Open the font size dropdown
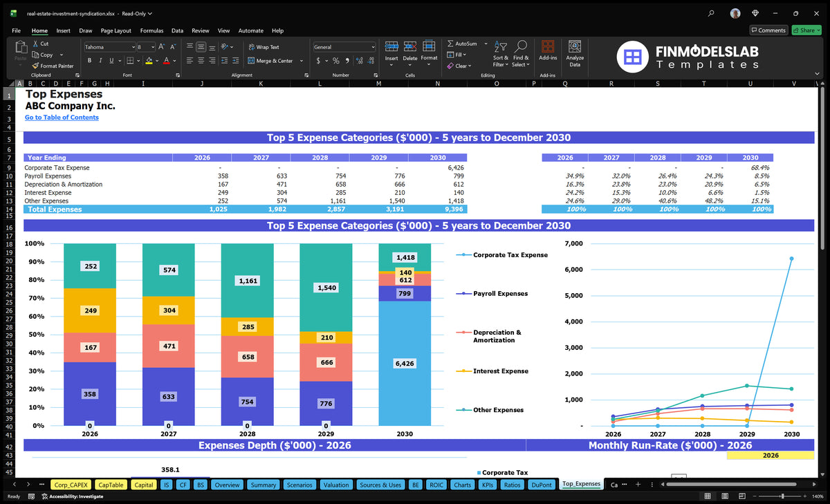The image size is (830, 504). pos(151,47)
